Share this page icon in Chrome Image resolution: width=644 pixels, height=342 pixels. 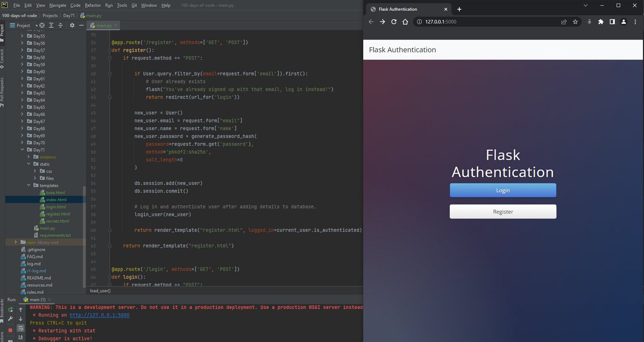[564, 22]
